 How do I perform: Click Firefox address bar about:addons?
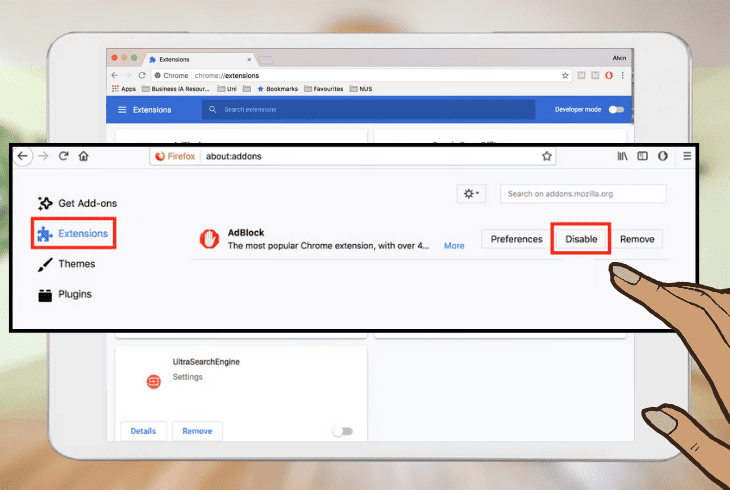click(353, 157)
